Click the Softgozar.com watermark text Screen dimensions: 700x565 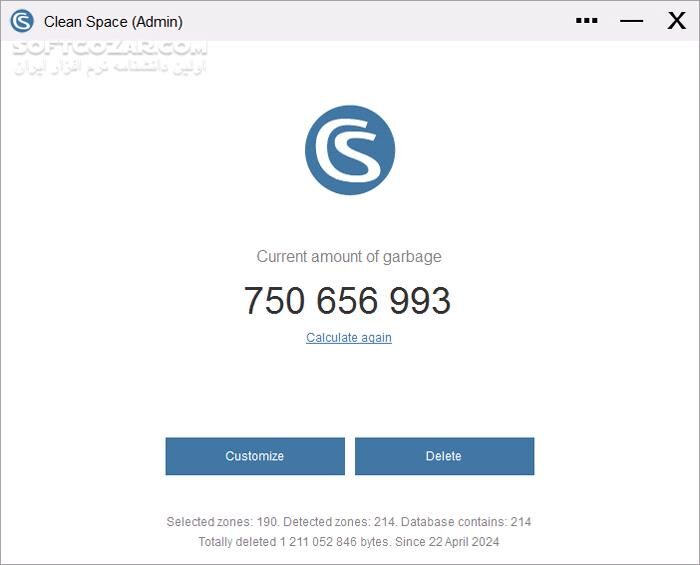point(110,47)
